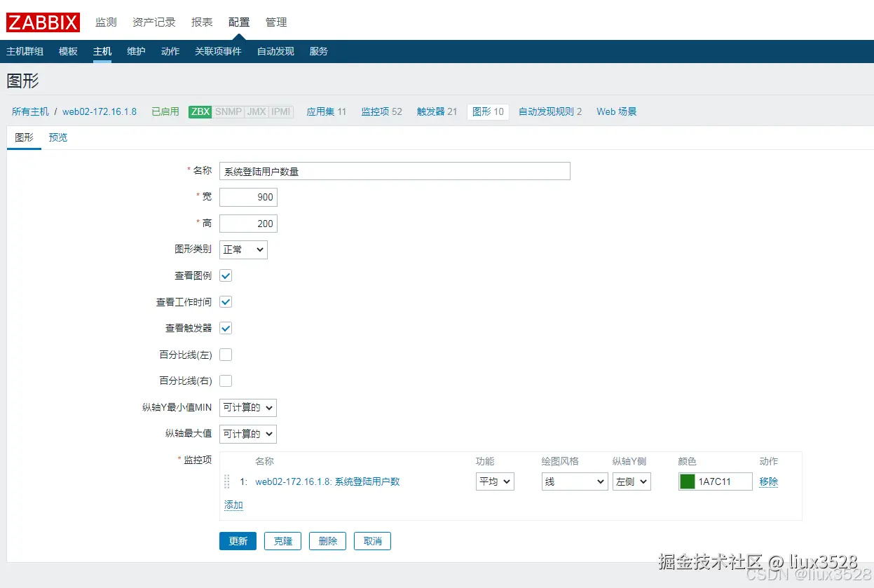The image size is (874, 588).
Task: Toggle the 查看触发器 checkbox
Action: point(225,328)
